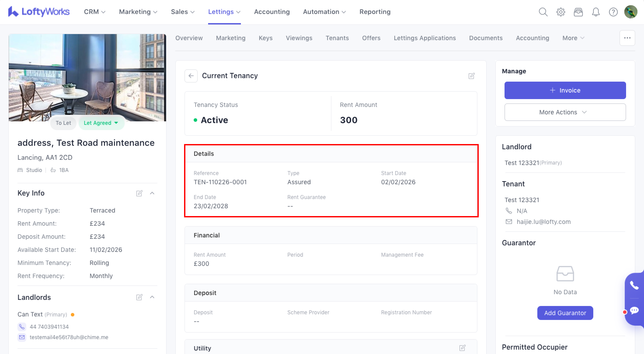Image resolution: width=644 pixels, height=354 pixels.
Task: Edit Current Tenancy with pencil icon
Action: click(471, 76)
